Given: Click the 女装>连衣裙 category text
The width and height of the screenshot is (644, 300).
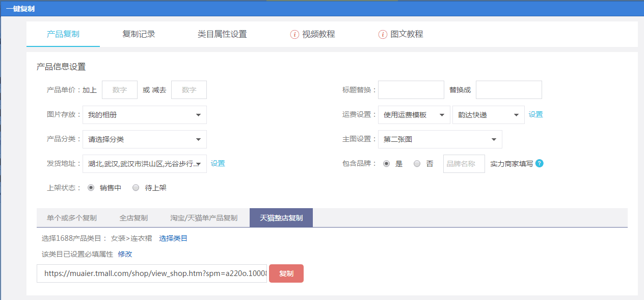Looking at the screenshot, I should pyautogui.click(x=131, y=238).
